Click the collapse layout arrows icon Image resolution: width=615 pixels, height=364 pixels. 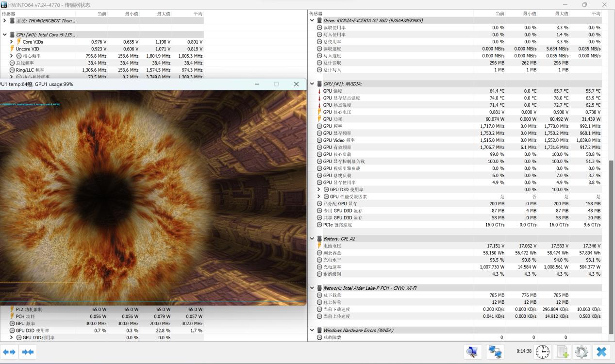point(28,352)
